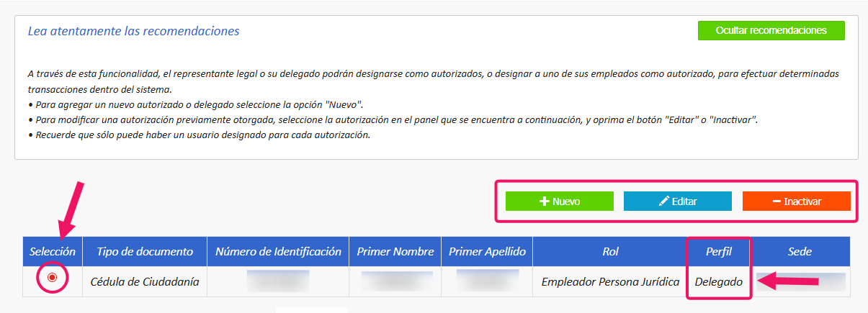Click the Selección column header

(x=53, y=251)
